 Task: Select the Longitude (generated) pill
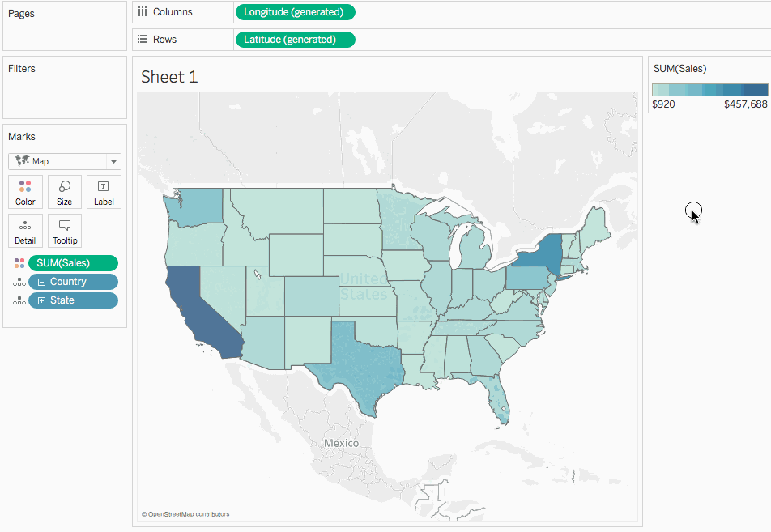tap(295, 12)
